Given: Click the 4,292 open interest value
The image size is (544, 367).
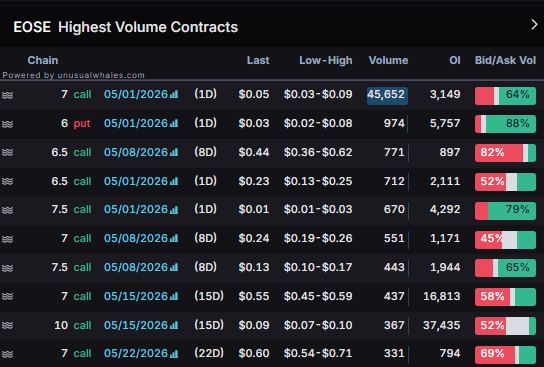Looking at the screenshot, I should click(x=445, y=210).
